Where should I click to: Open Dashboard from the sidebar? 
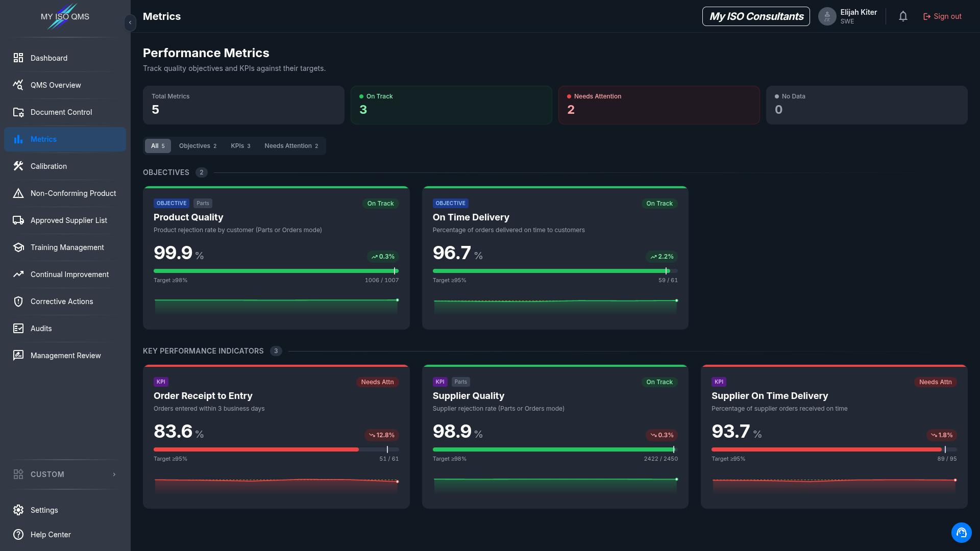(x=65, y=58)
